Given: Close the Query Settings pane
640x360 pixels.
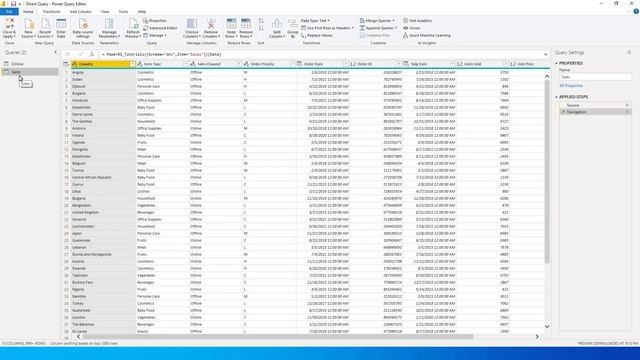Looking at the screenshot, I should tap(629, 52).
